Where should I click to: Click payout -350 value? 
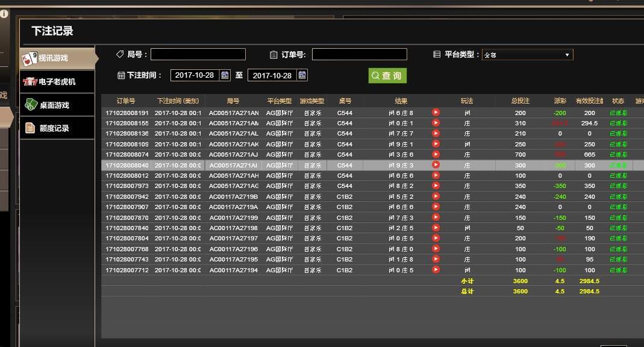point(560,186)
